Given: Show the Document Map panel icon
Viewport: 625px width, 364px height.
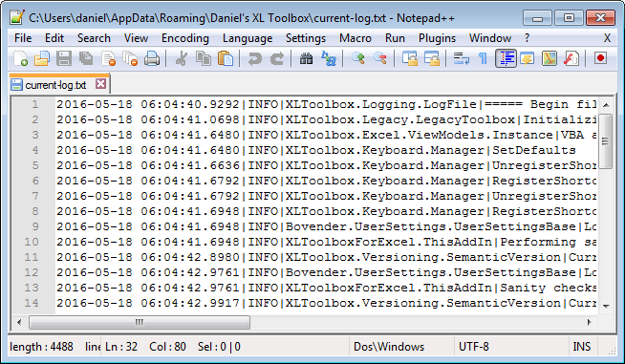Looking at the screenshot, I should (x=550, y=58).
